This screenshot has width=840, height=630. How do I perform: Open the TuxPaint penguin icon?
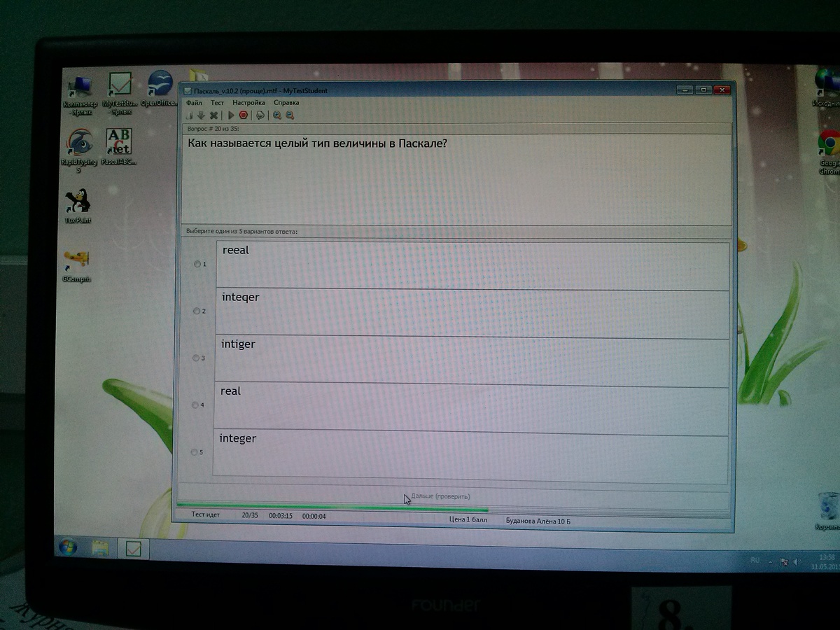click(x=78, y=206)
